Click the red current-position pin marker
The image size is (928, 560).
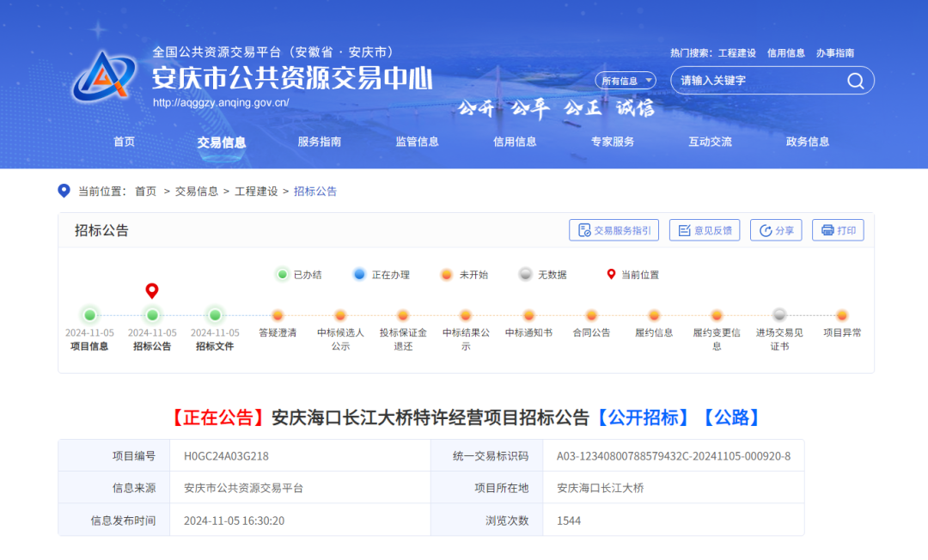pos(152,290)
